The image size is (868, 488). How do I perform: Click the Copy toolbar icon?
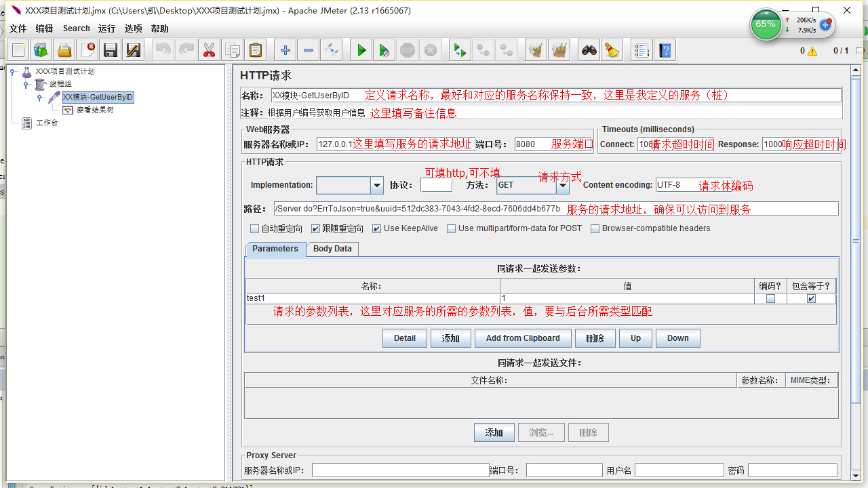[x=233, y=50]
